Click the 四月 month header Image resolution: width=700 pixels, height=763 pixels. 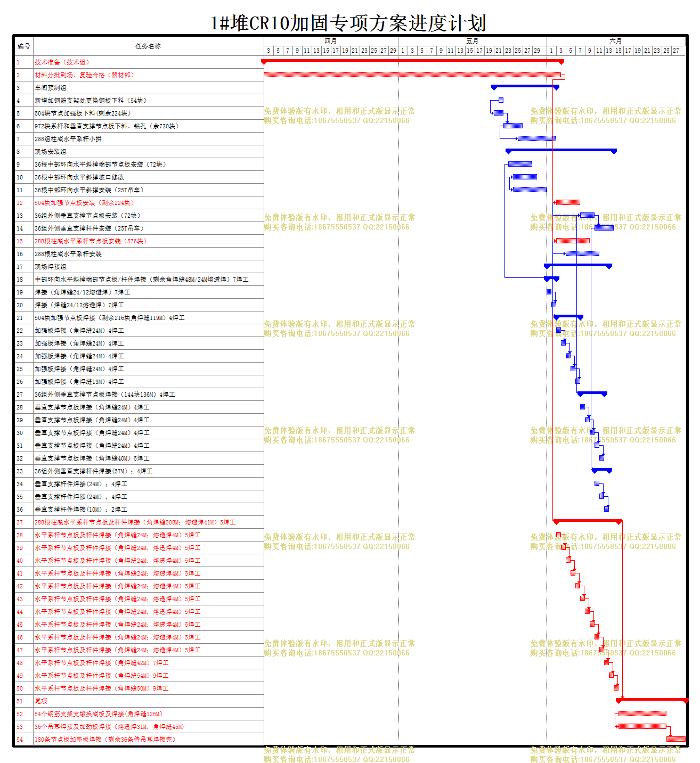click(331, 41)
